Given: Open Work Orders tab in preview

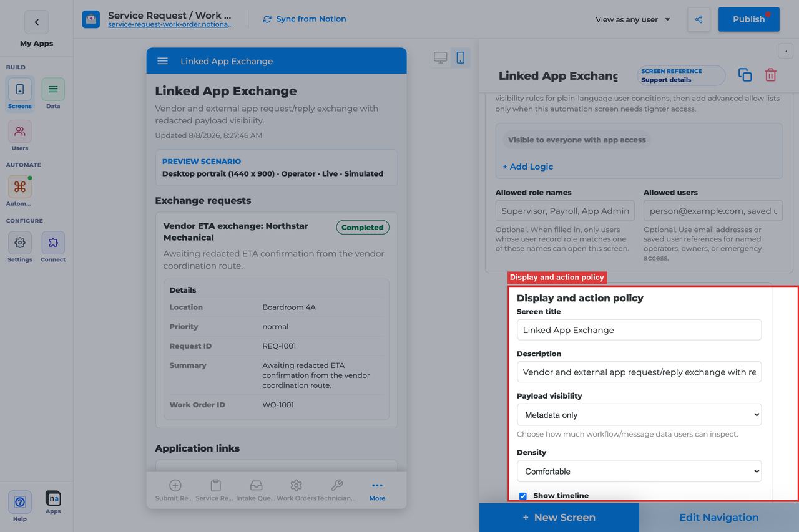Looking at the screenshot, I should pyautogui.click(x=297, y=490).
